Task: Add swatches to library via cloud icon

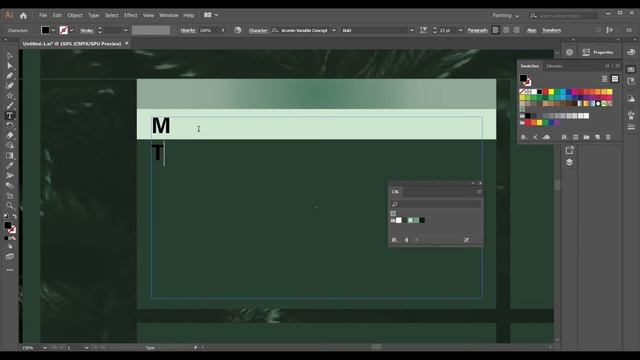Action: [546, 137]
